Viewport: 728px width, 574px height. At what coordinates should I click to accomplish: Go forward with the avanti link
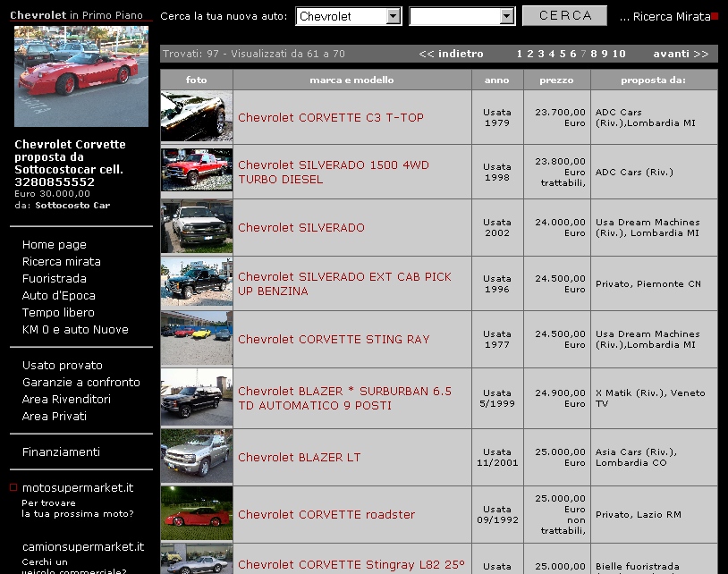click(681, 54)
